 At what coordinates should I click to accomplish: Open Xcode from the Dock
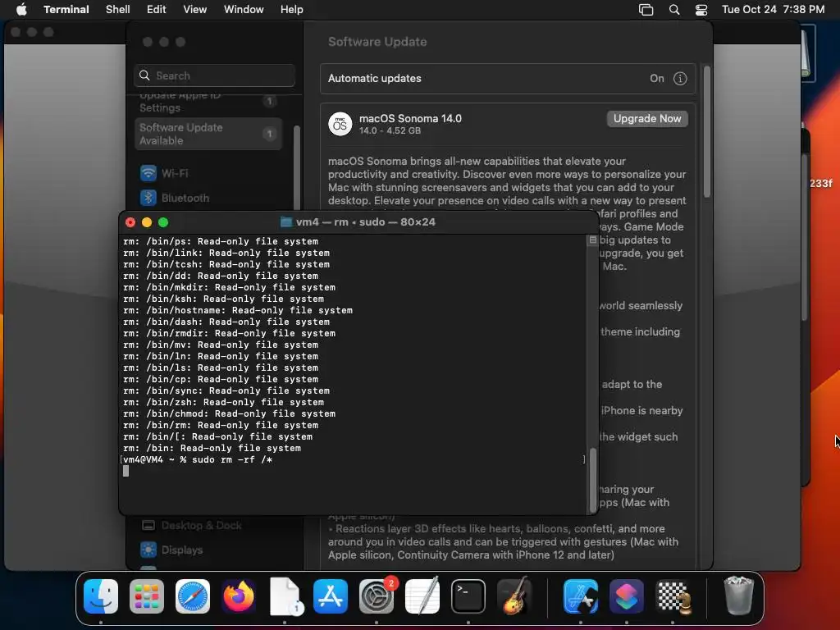click(581, 596)
